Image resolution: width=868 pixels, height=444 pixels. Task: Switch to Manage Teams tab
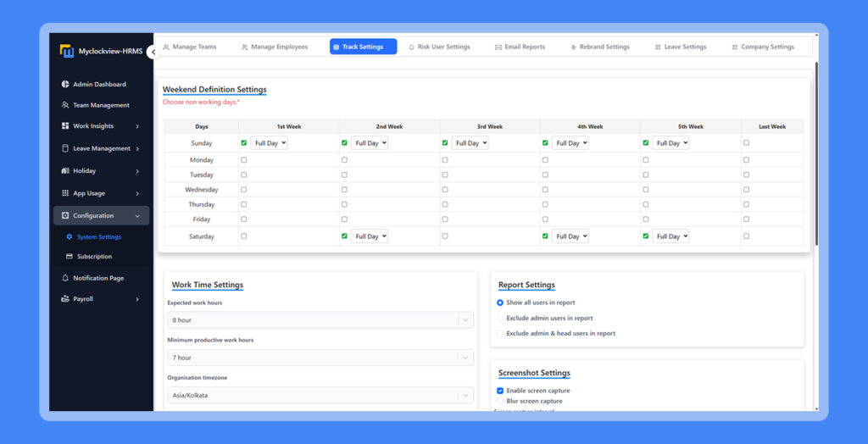(x=190, y=47)
